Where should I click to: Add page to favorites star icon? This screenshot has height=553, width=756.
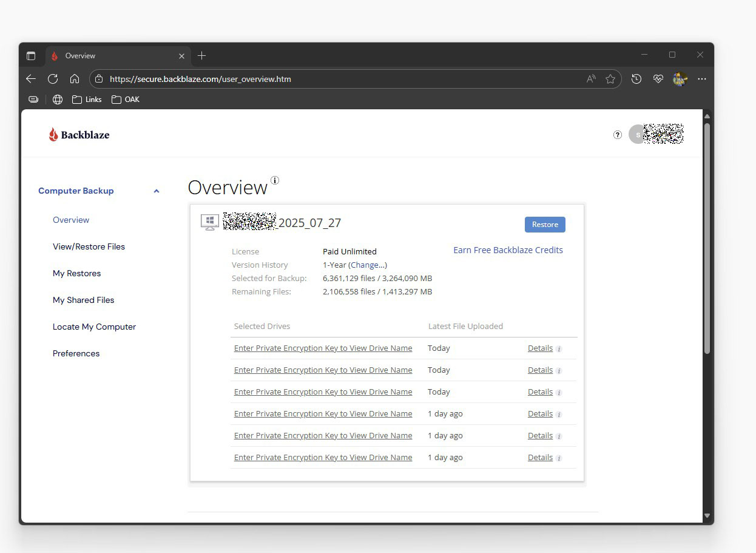[610, 79]
